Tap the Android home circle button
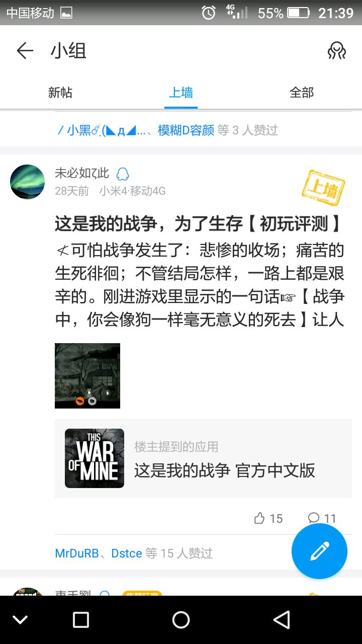This screenshot has height=644, width=362. tap(181, 620)
